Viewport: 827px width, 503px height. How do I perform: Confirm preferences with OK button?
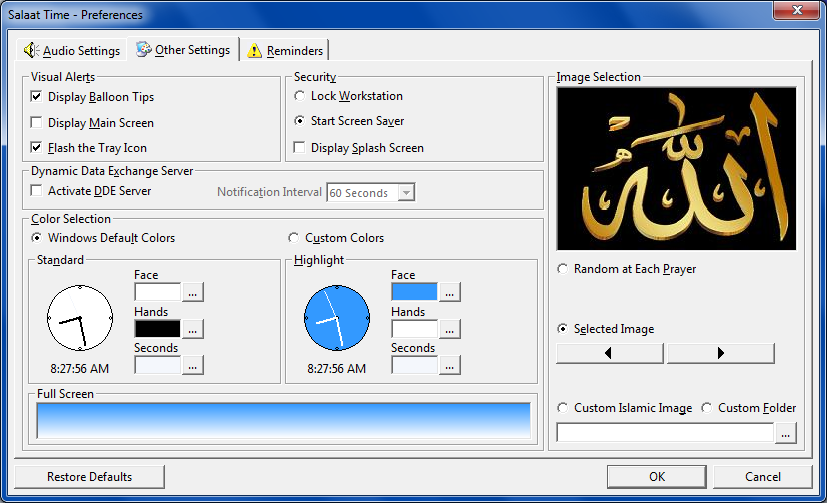click(657, 477)
